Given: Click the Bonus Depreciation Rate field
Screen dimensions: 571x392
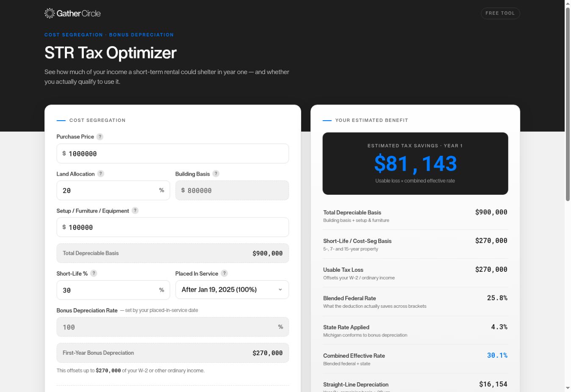Looking at the screenshot, I should 173,327.
